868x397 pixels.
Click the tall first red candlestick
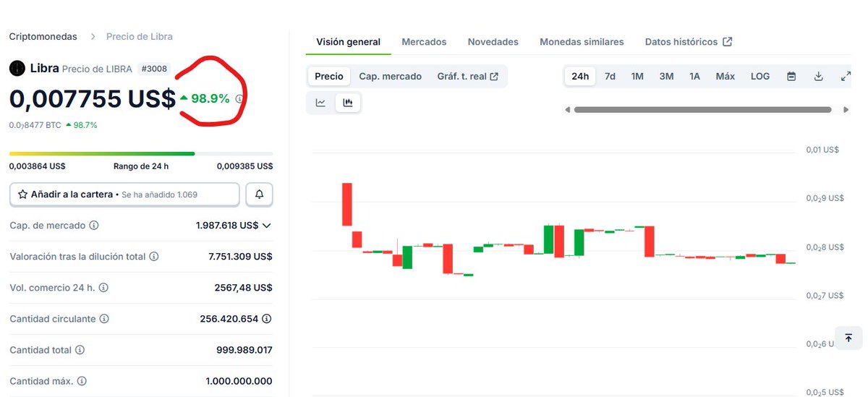(x=347, y=204)
